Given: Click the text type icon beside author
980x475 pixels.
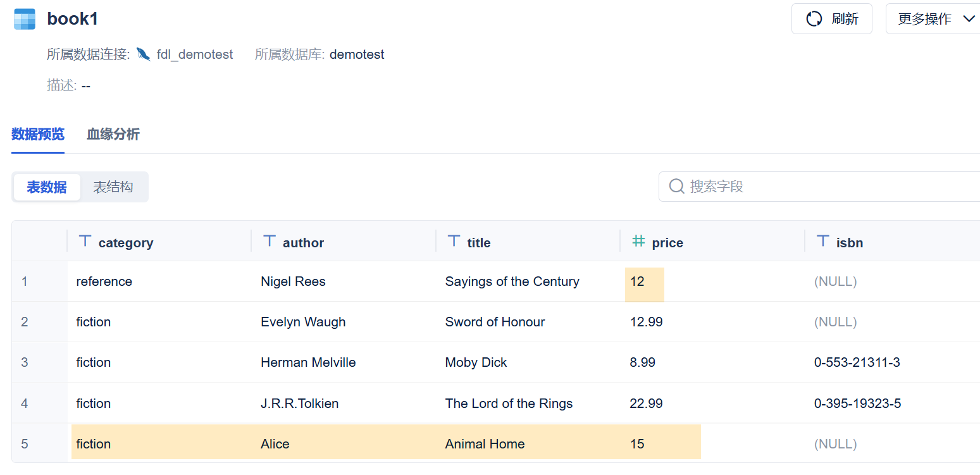Looking at the screenshot, I should [270, 241].
